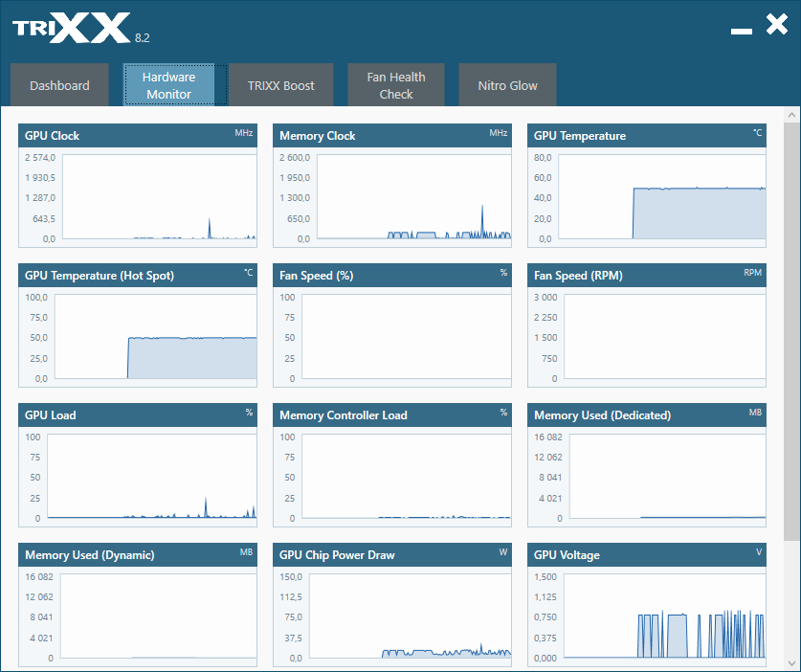Click the W unit on GPU Chip Power Draw

[x=503, y=552]
